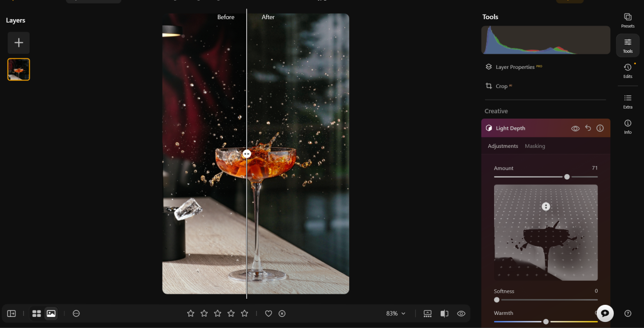The image size is (644, 328).
Task: Open the Edits history panel
Action: (x=628, y=70)
